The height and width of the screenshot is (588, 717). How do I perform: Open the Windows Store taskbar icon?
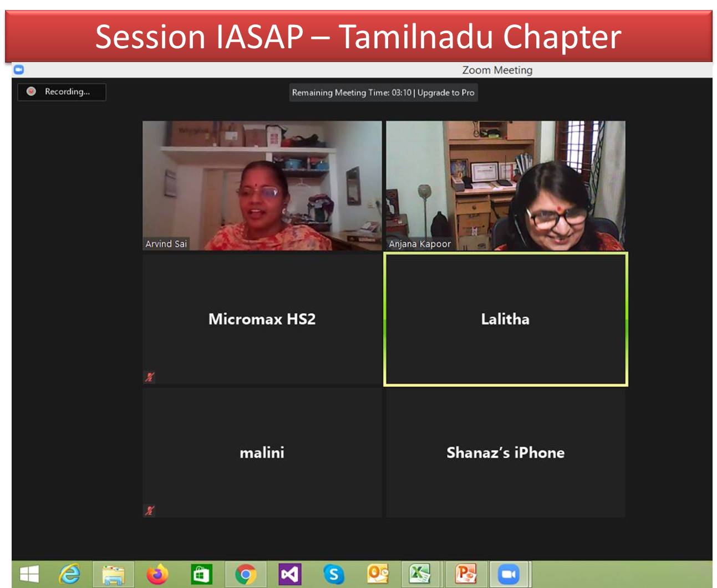(x=201, y=574)
